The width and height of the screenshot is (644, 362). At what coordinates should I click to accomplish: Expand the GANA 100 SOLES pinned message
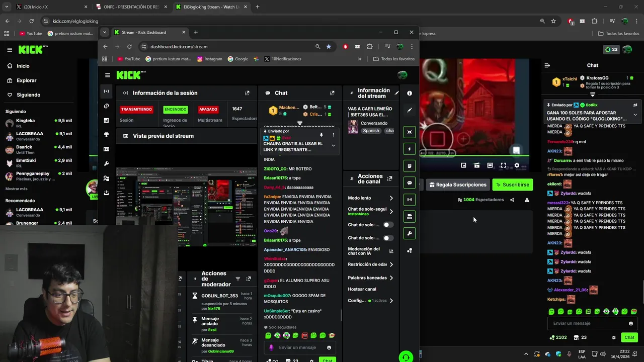635,115
